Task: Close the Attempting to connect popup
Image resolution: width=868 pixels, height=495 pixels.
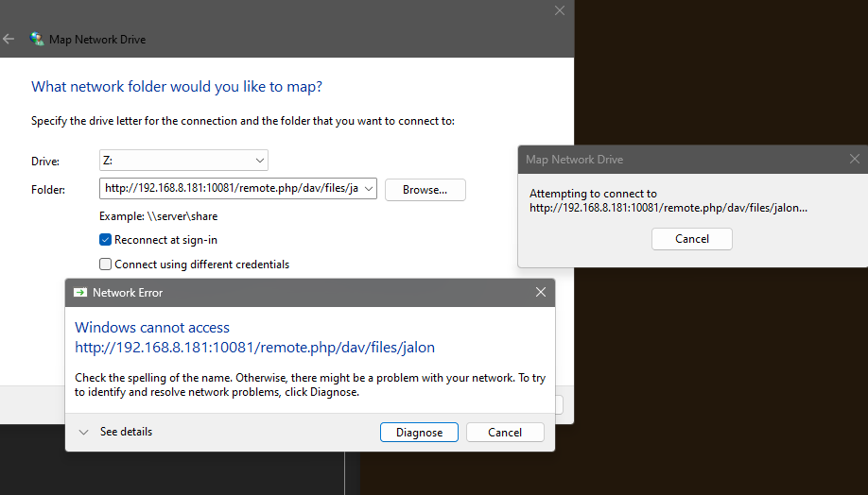Action: click(x=855, y=160)
